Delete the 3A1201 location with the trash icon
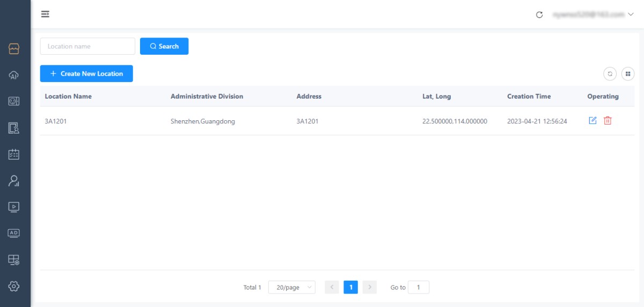This screenshot has width=644, height=307. 608,121
